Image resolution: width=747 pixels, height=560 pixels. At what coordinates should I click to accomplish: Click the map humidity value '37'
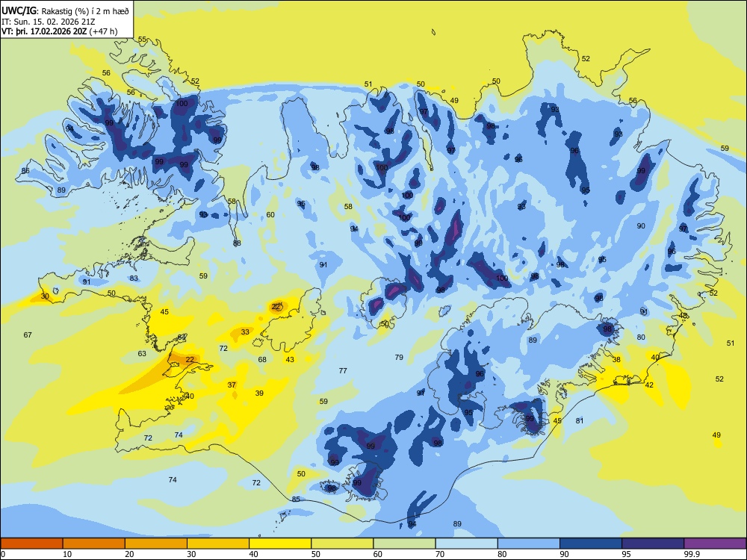coord(232,385)
